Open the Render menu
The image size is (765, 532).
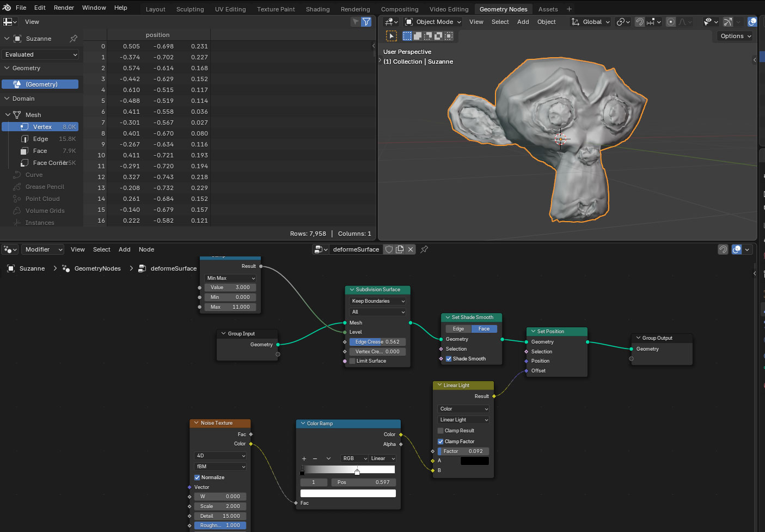point(64,8)
